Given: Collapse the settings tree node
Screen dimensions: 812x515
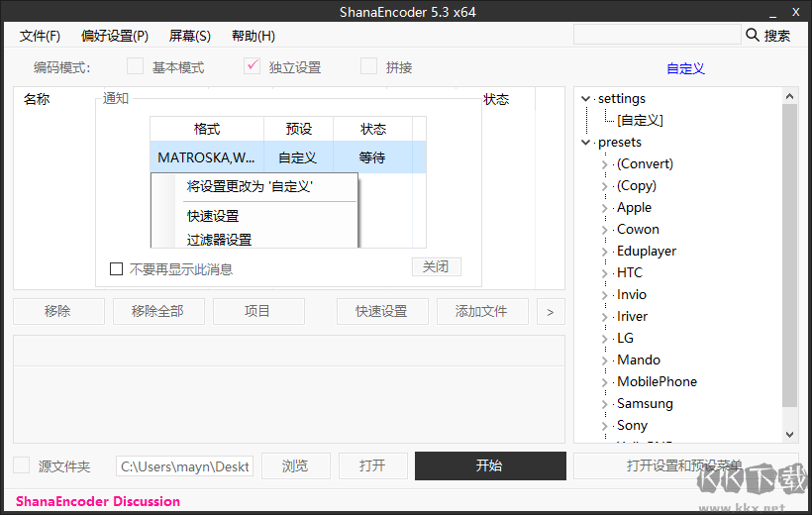Looking at the screenshot, I should (x=585, y=98).
